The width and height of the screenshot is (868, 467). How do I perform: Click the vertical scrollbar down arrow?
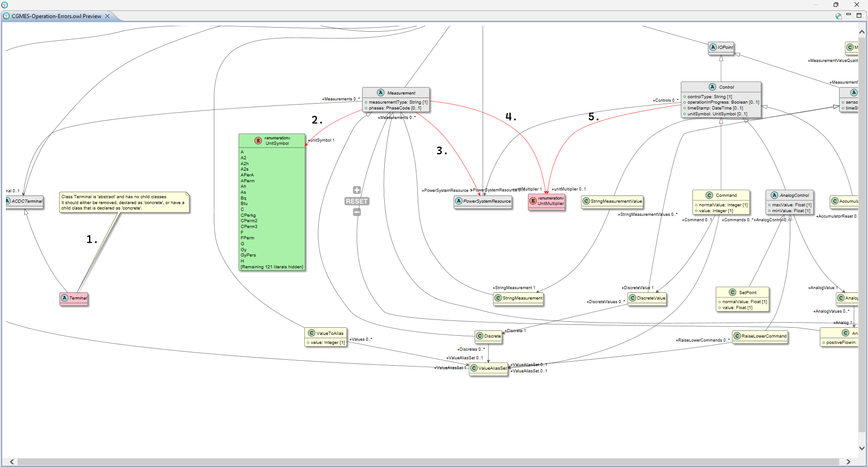coord(862,448)
